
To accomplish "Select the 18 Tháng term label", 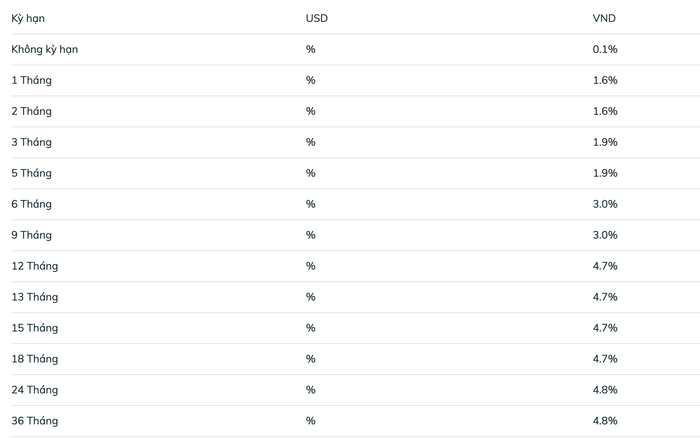I will pos(34,359).
